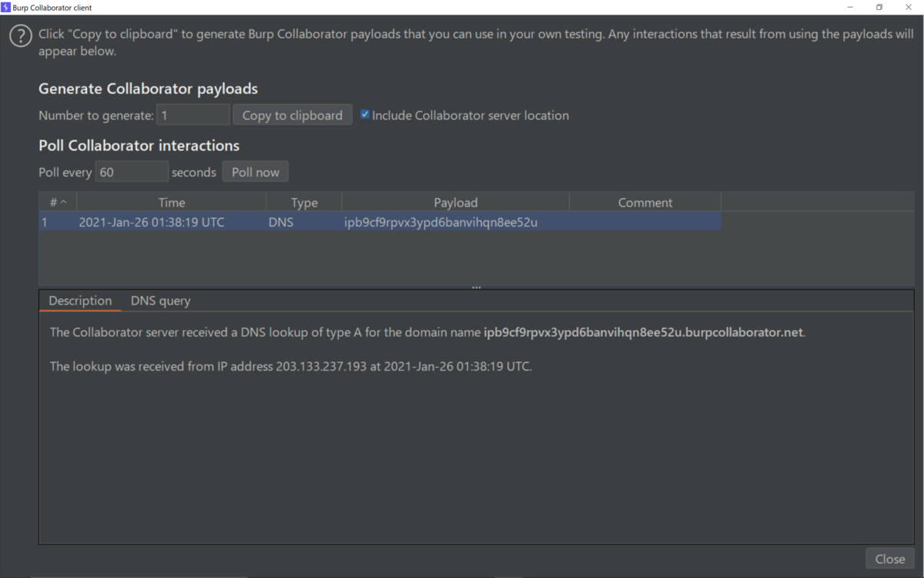Sort by the Comment column header
Image resolution: width=924 pixels, height=578 pixels.
pos(645,202)
